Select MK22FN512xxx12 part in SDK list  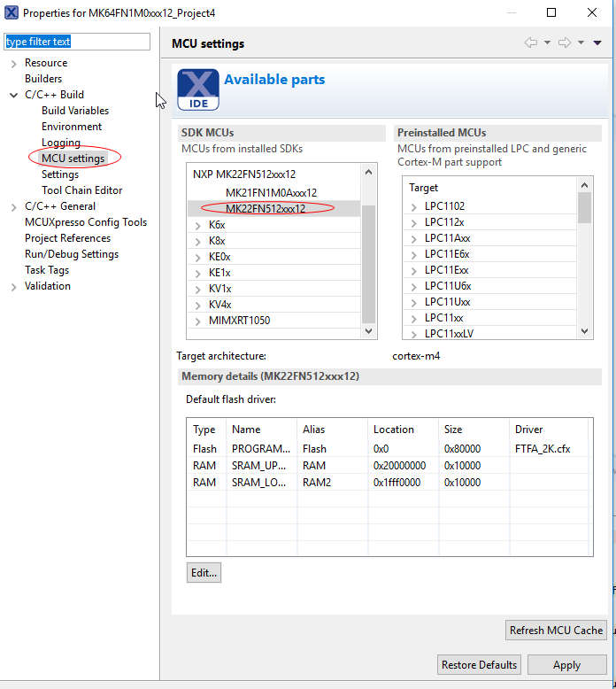(x=266, y=209)
